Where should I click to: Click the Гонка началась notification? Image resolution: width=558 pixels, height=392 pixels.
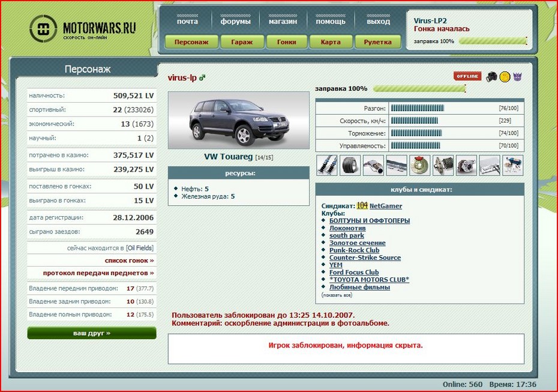(x=442, y=29)
